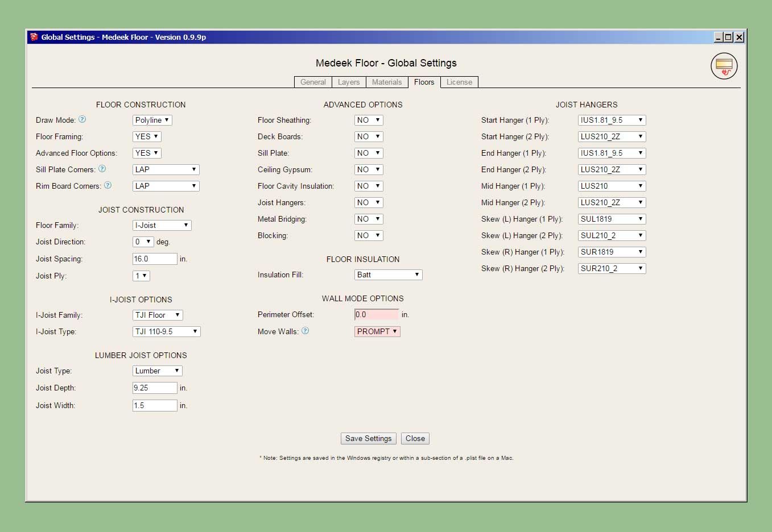The image size is (772, 532).
Task: Open the Deck Boards dropdown
Action: coord(369,136)
